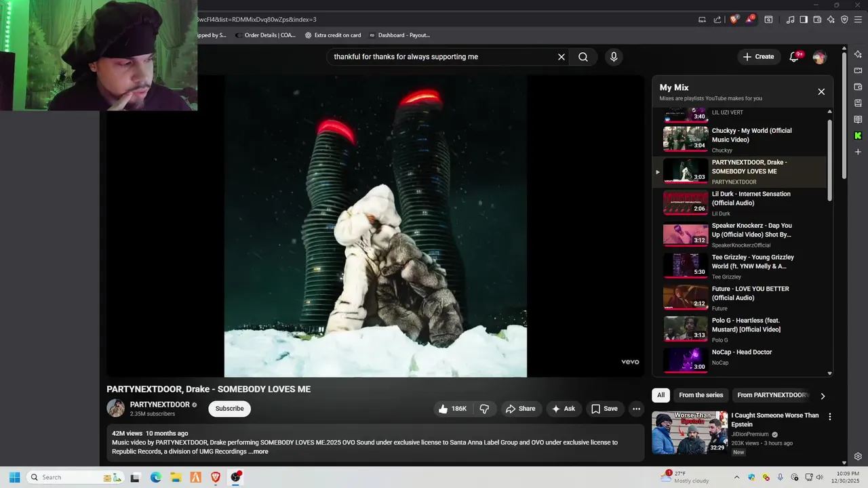Open Leo AI in the right sidebar
The image size is (868, 488).
858,54
